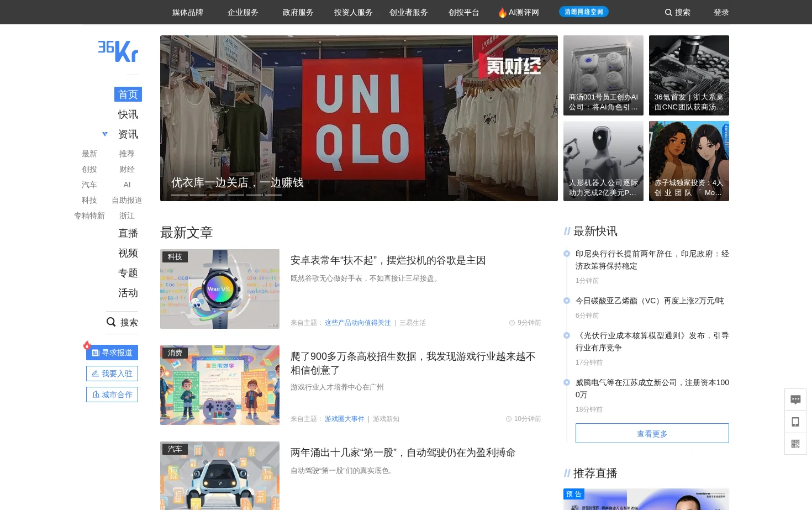Open the 商汤001号员工 thumbnail card

(x=603, y=76)
